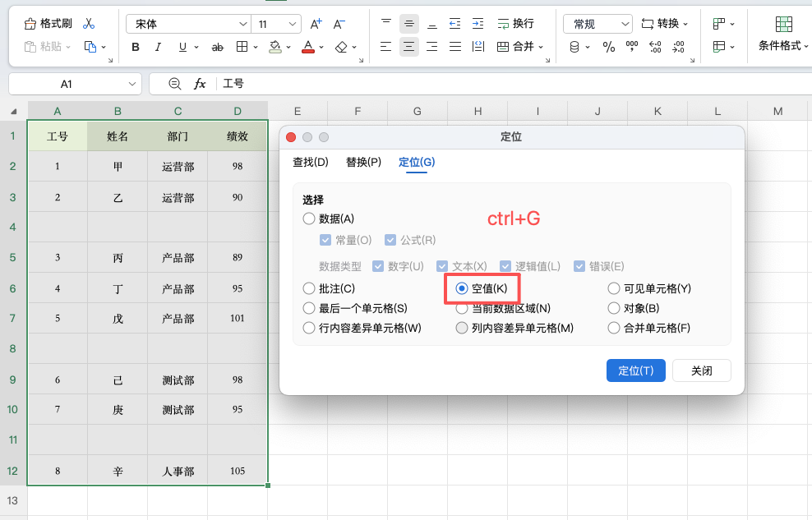Click cell with value 105
The image size is (812, 520).
tap(238, 471)
